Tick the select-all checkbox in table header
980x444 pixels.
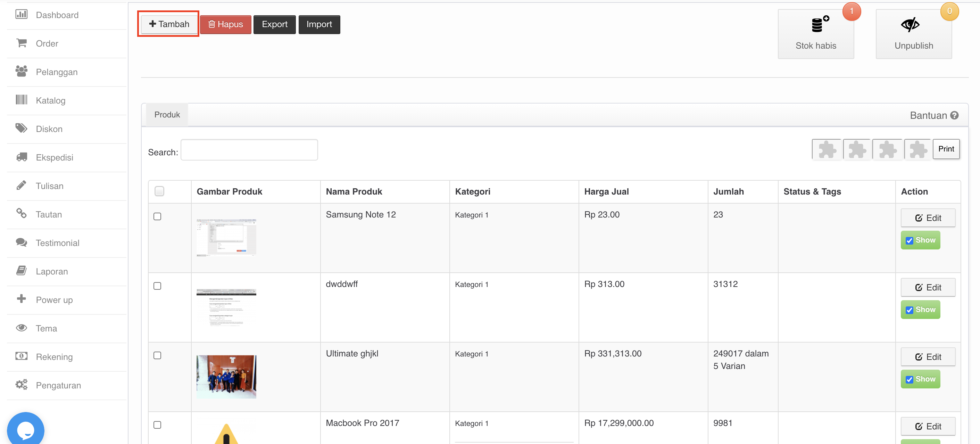pos(159,191)
